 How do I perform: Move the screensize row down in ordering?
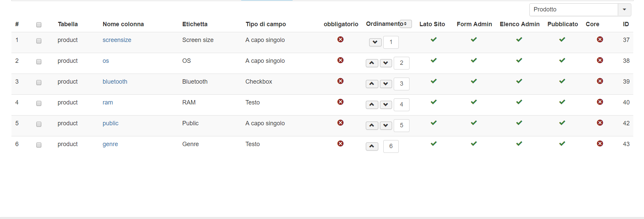pos(375,42)
